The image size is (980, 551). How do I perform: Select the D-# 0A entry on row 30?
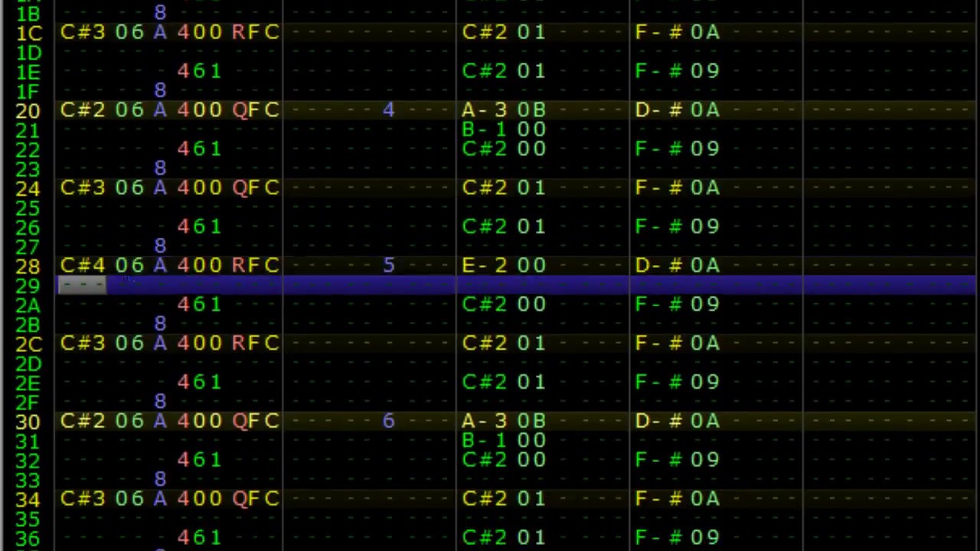[677, 421]
